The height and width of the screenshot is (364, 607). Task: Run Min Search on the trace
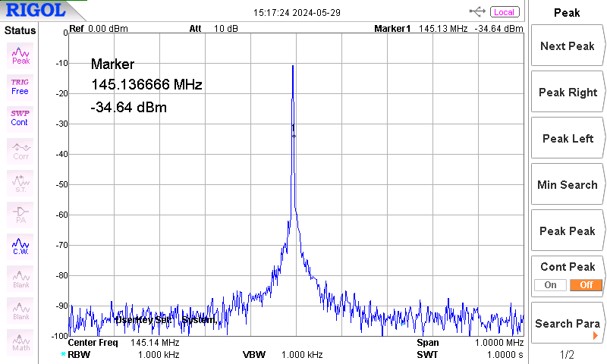567,184
